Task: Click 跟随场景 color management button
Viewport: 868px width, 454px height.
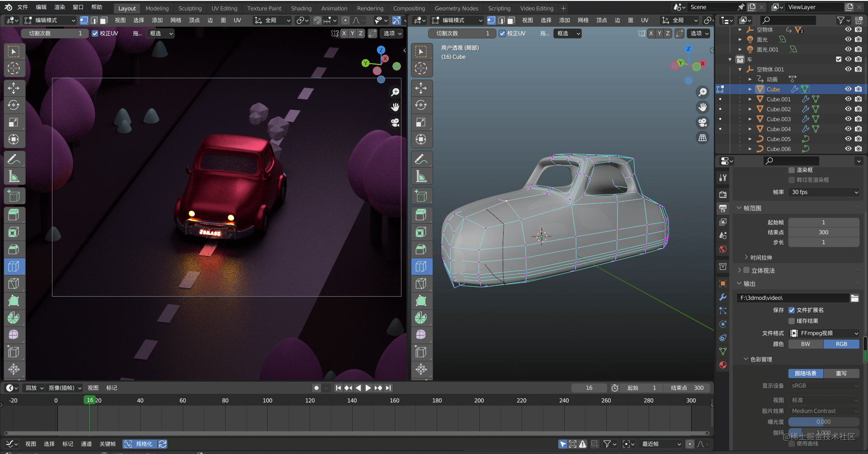Action: click(x=806, y=374)
